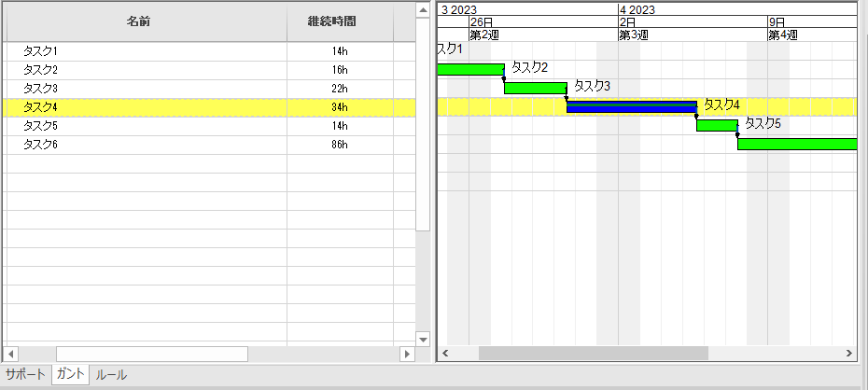Select the green タスク6 Gantt bar
This screenshot has height=390, width=868.
[797, 145]
